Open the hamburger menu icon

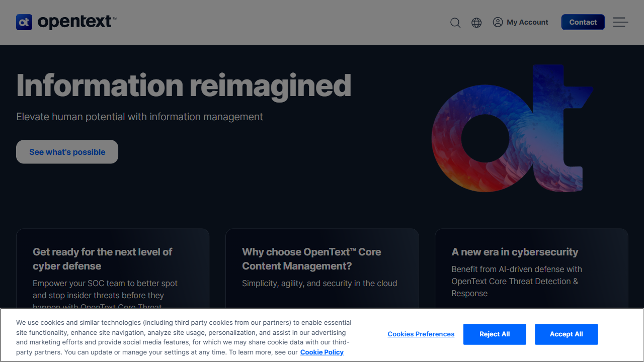pos(620,22)
